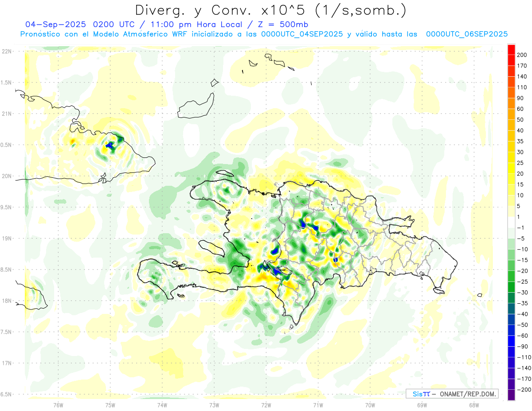Click the '7.5N' latitude axis label

click(x=7, y=332)
